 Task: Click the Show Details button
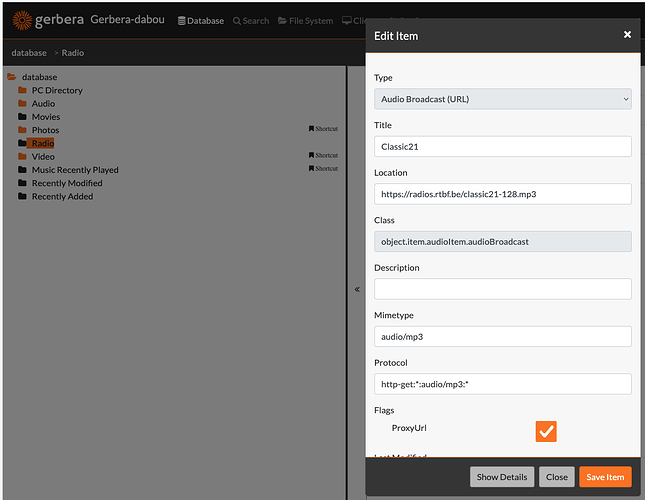point(501,477)
